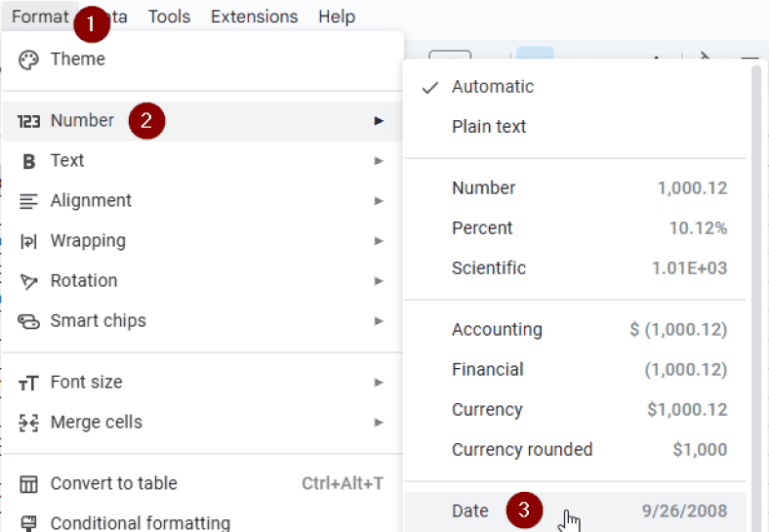Expand the Alignment submenu arrow
This screenshot has width=769, height=532.
click(x=379, y=201)
